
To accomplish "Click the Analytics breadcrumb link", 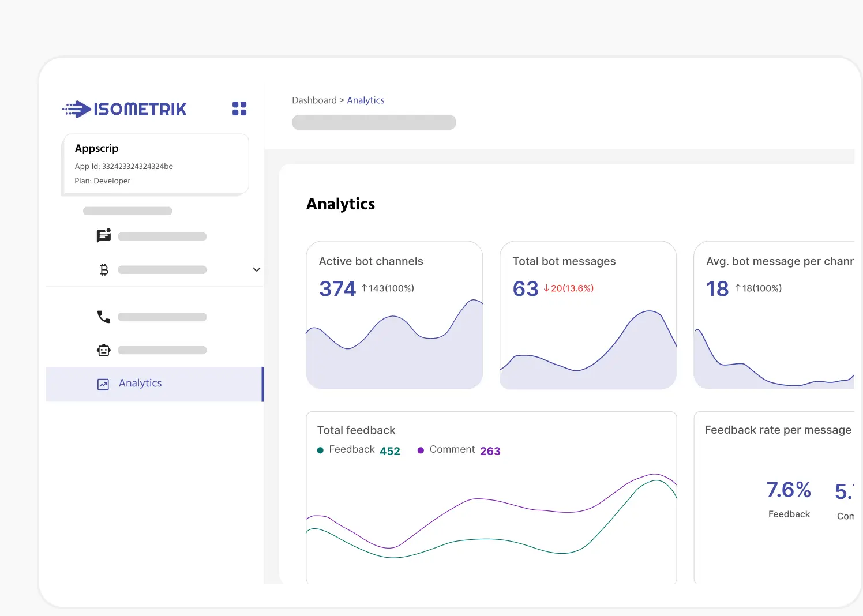I will coord(365,100).
